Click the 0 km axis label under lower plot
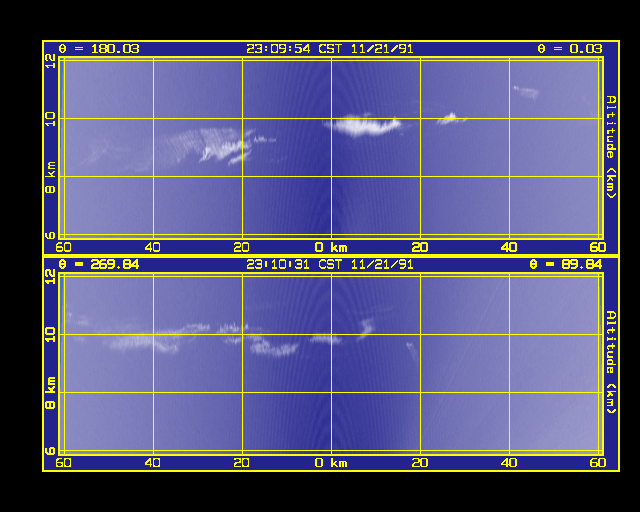The width and height of the screenshot is (640, 512). [x=331, y=463]
